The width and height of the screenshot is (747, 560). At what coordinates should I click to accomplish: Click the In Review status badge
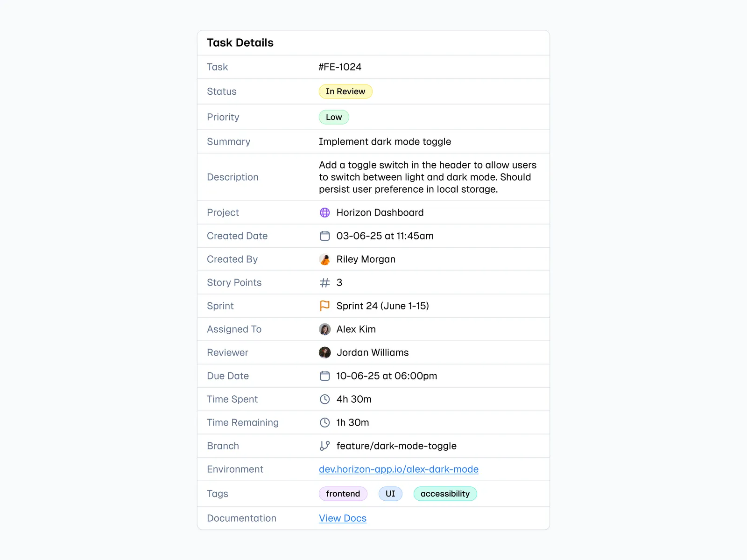tap(345, 91)
